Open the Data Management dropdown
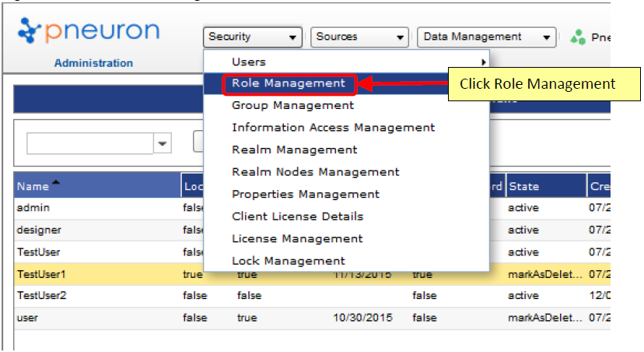 tap(486, 37)
